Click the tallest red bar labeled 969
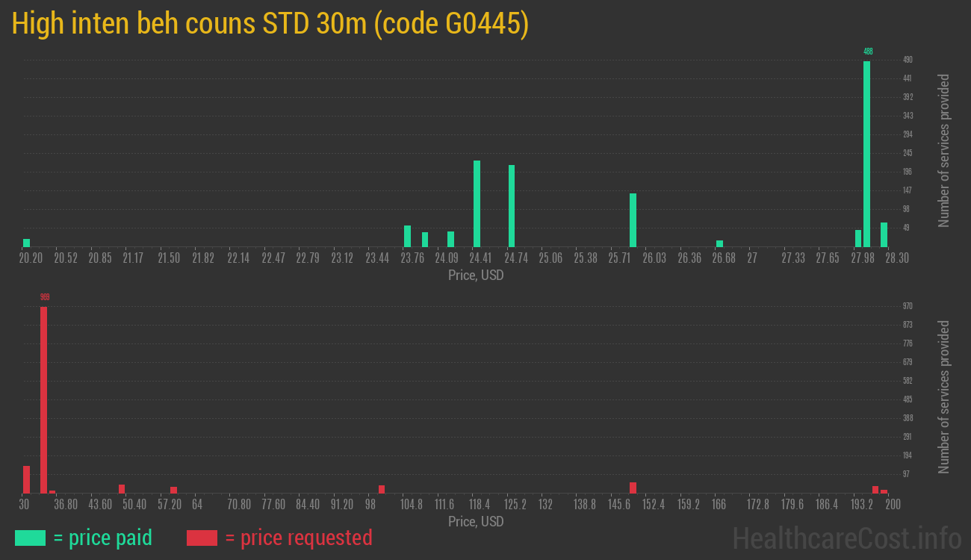 tap(43, 399)
